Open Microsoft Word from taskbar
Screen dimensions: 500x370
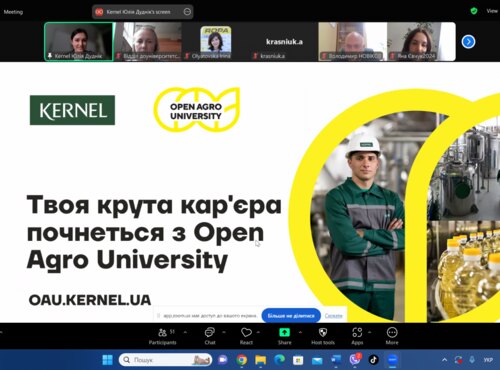pyautogui.click(x=336, y=360)
